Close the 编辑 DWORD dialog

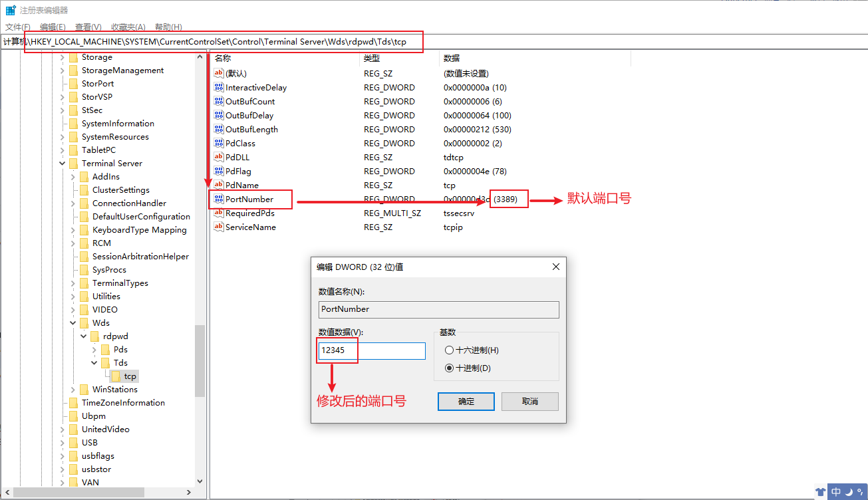[556, 267]
